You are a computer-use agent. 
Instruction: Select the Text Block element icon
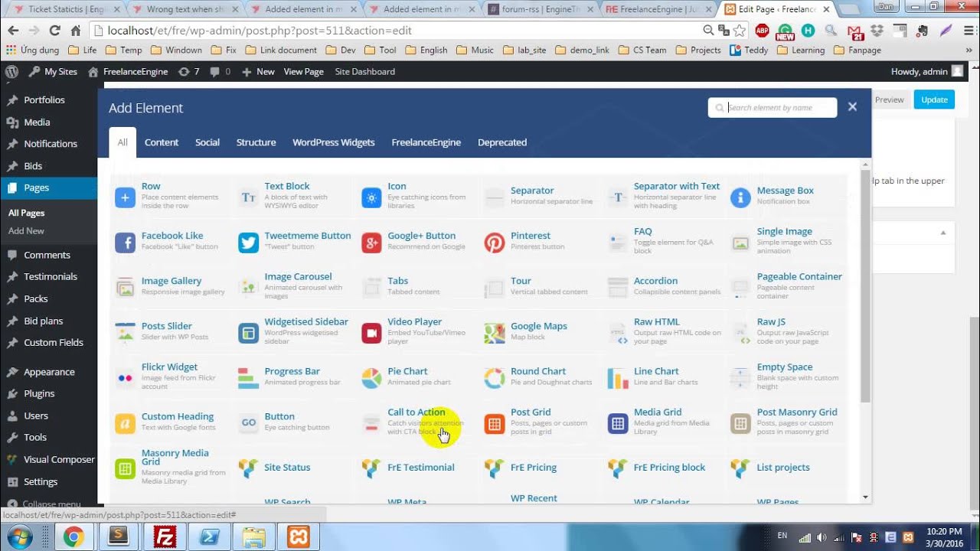[248, 197]
